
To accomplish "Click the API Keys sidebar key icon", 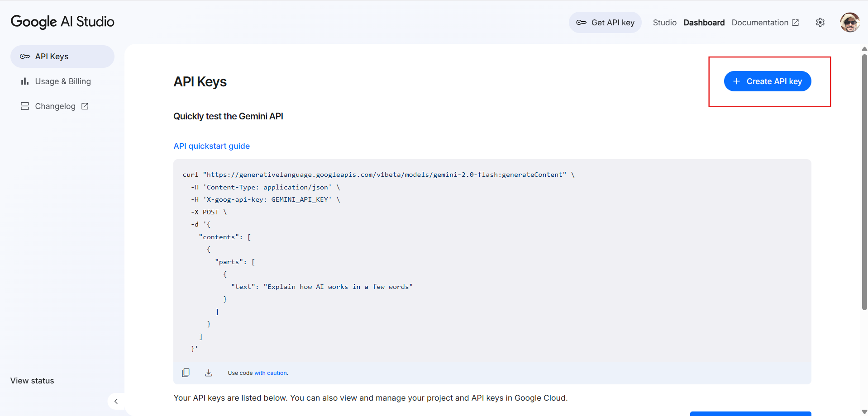I will (25, 56).
